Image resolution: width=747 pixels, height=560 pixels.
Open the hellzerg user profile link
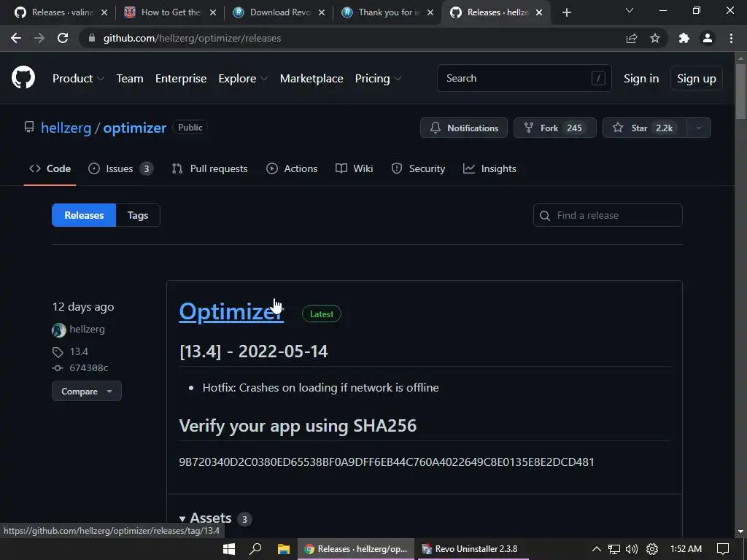click(x=66, y=128)
